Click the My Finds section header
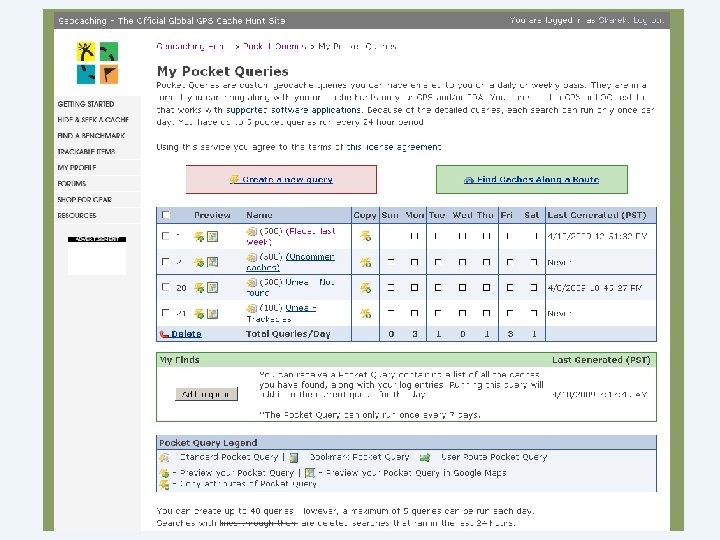The width and height of the screenshot is (720, 540). tap(179, 360)
